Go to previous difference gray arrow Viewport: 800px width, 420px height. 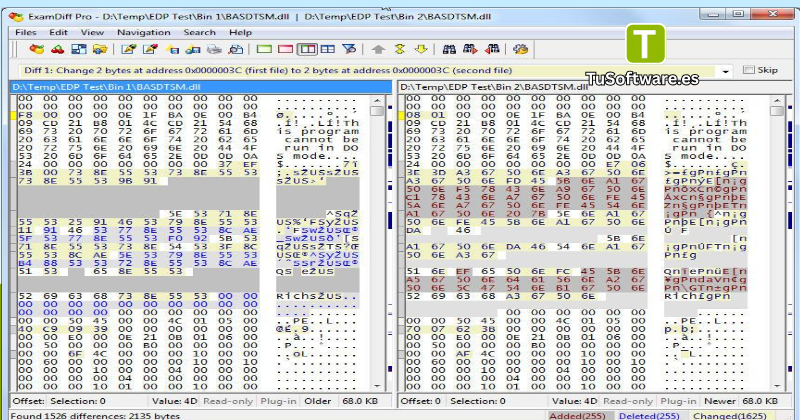(378, 50)
